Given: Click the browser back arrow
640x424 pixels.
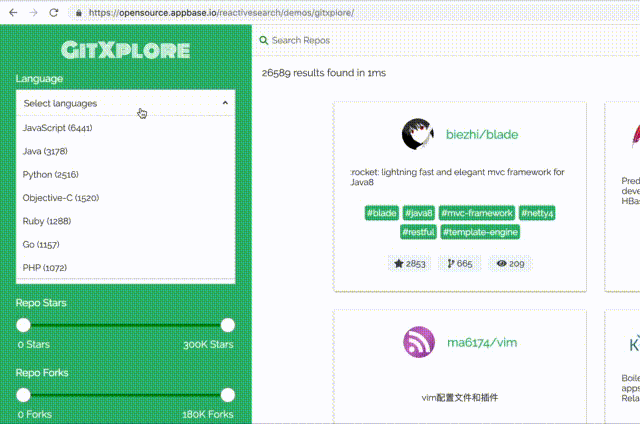Looking at the screenshot, I should (x=13, y=13).
